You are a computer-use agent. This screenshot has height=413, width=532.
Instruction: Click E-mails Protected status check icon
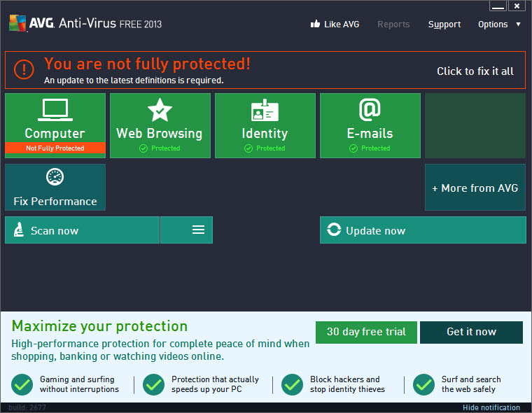(x=353, y=148)
